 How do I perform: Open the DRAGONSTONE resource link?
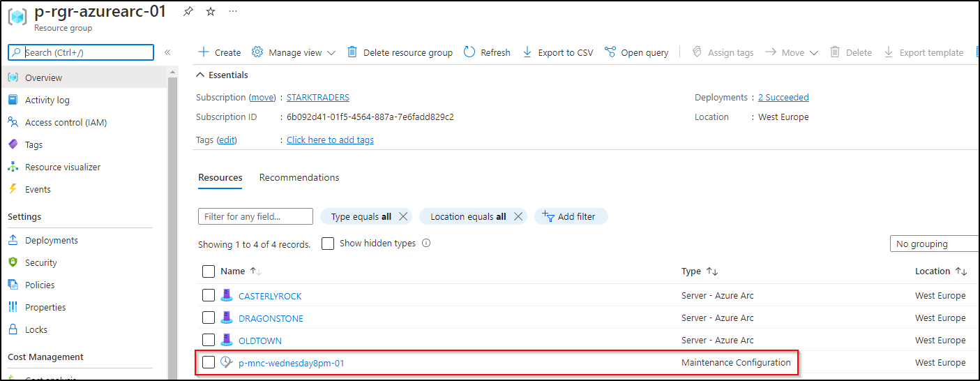[x=271, y=318]
